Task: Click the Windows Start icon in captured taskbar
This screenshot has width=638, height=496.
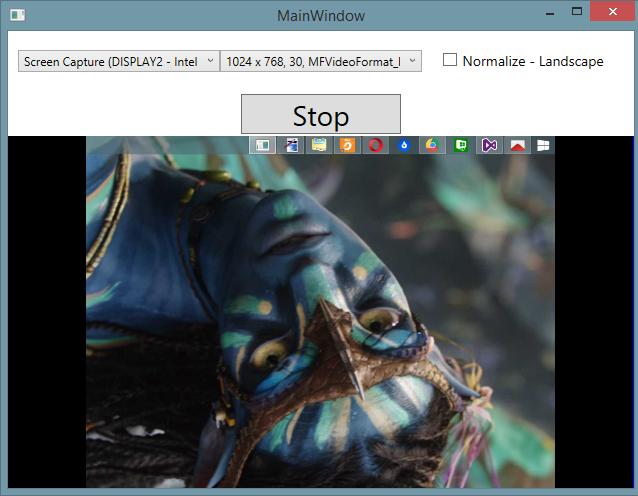Action: pos(543,145)
